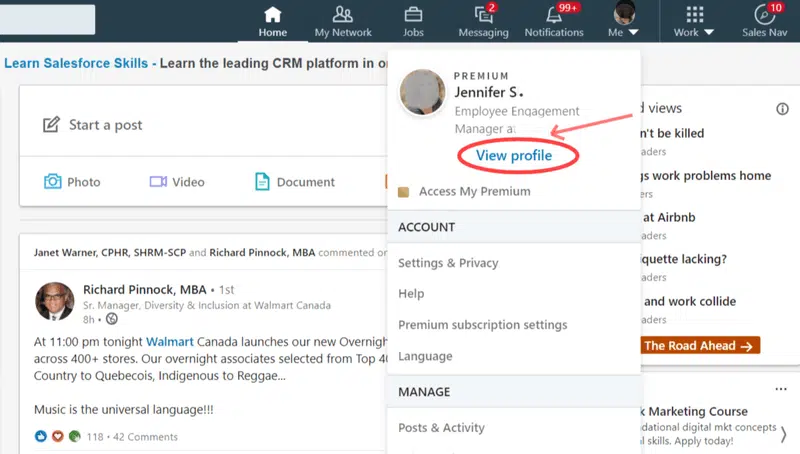Image resolution: width=800 pixels, height=454 pixels.
Task: Click the green celebrate reaction icon
Action: pyautogui.click(x=74, y=436)
